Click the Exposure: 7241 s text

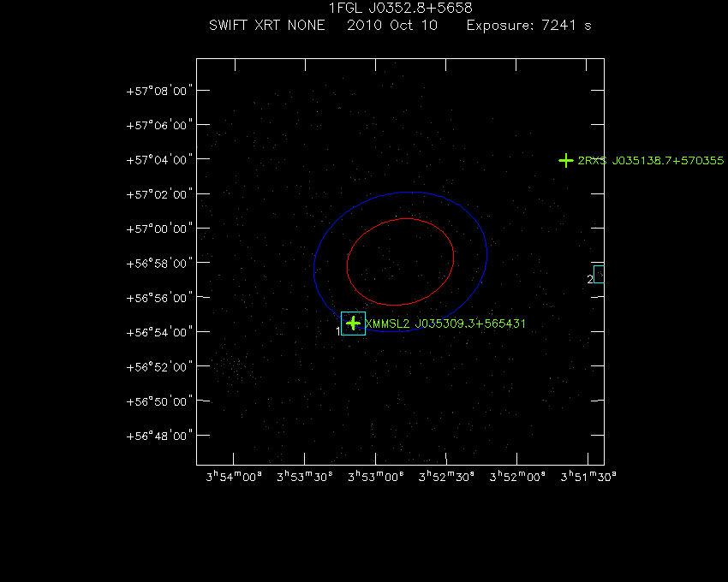point(528,25)
